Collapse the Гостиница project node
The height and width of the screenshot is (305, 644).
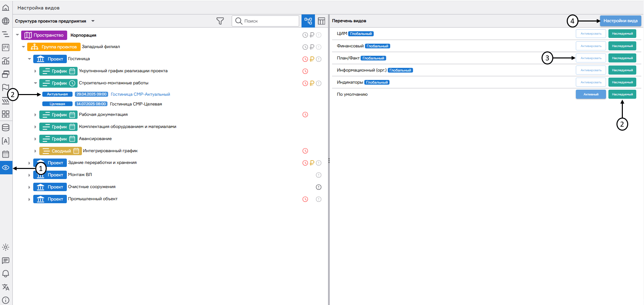click(x=30, y=59)
